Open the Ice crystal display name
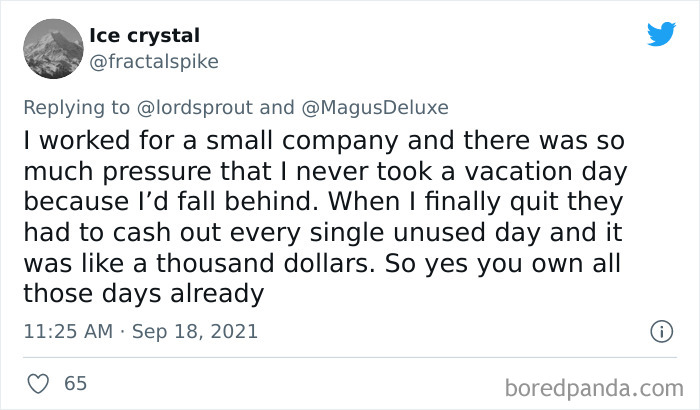Screen dimensions: 700x410 [145, 36]
